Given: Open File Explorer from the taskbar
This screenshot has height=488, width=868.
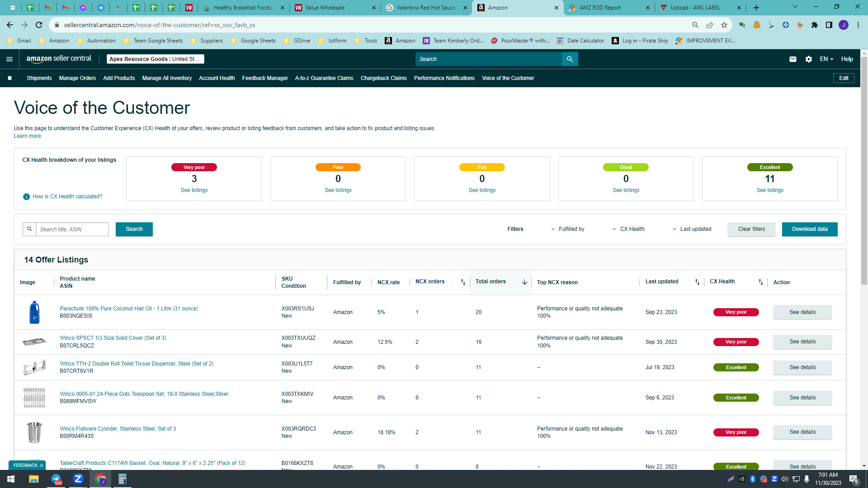Looking at the screenshot, I should (x=33, y=479).
